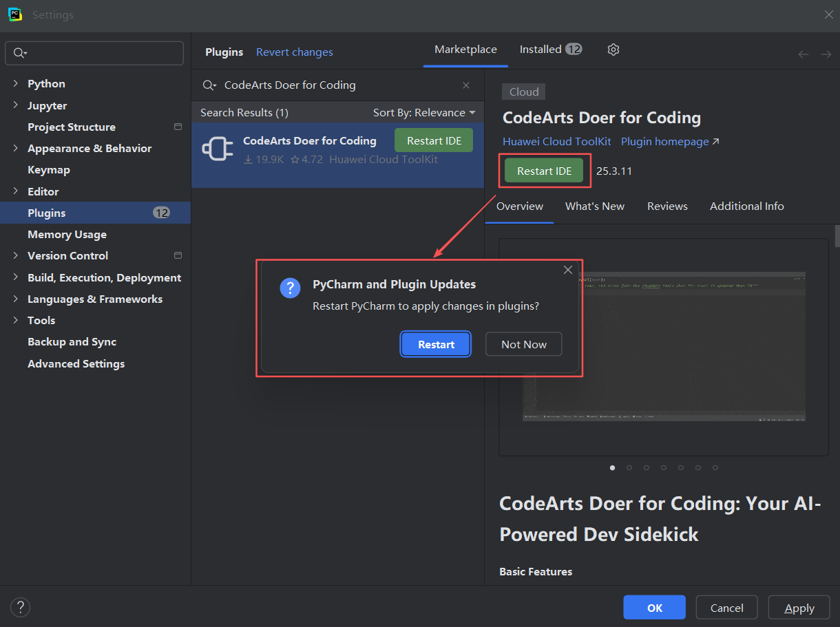840x627 pixels.
Task: Click Not Now in the dialog
Action: (x=524, y=344)
